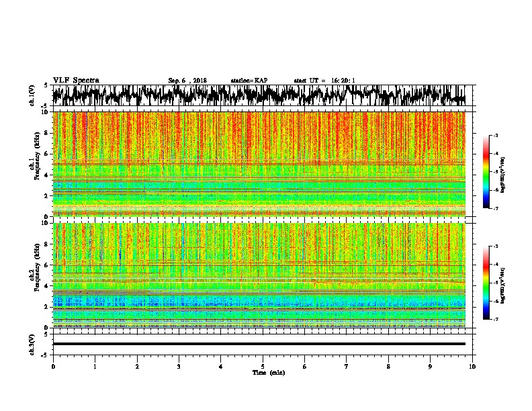This screenshot has height=411, width=532.
Task: Click the "10" tick on the time axis
Action: click(472, 367)
